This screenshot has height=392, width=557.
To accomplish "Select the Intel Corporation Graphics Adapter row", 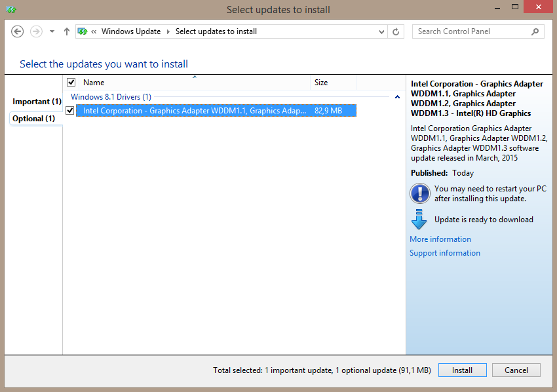I will point(216,111).
